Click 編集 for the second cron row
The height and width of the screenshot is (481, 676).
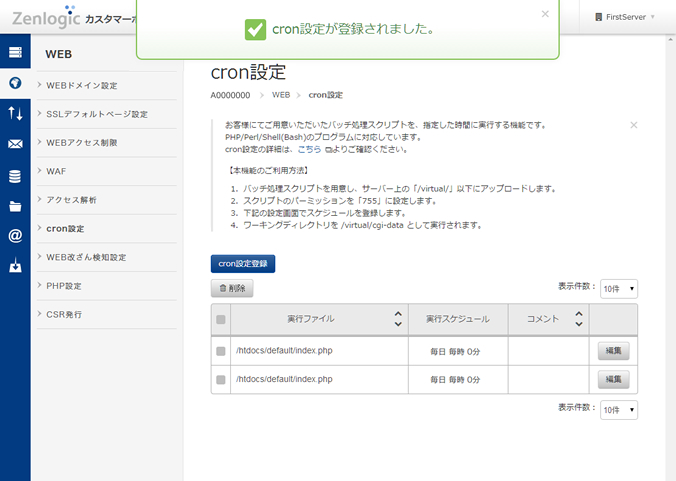613,379
